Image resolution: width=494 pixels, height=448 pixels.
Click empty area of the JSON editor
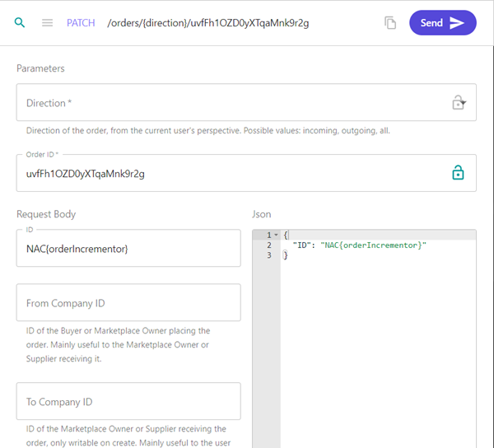[x=378, y=347]
